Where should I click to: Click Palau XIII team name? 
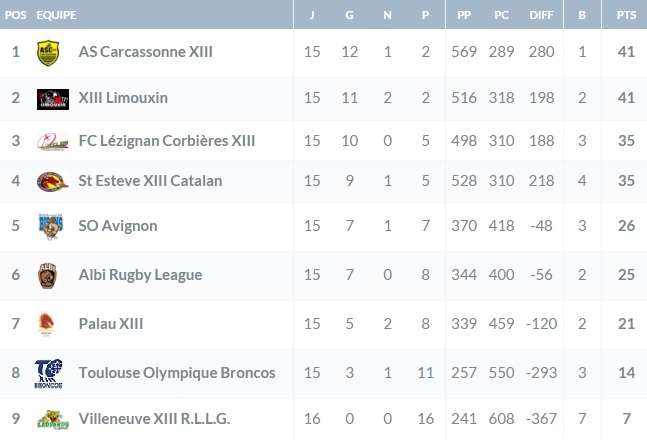tap(111, 324)
